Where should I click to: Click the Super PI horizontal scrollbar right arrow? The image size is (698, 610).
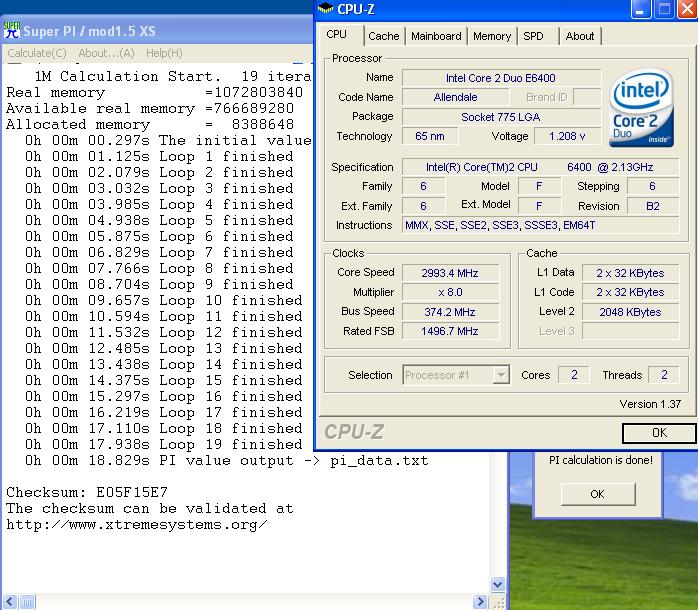coord(480,602)
